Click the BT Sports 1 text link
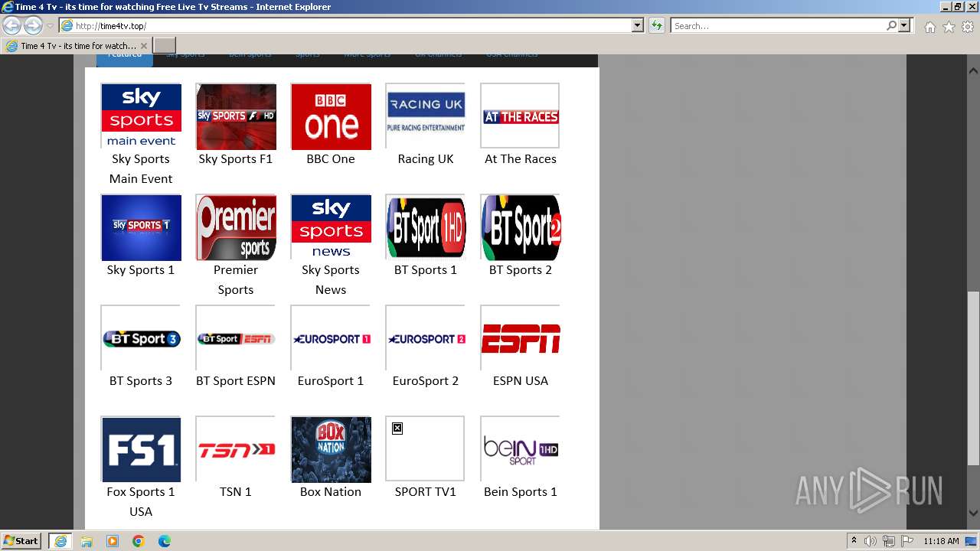 426,270
